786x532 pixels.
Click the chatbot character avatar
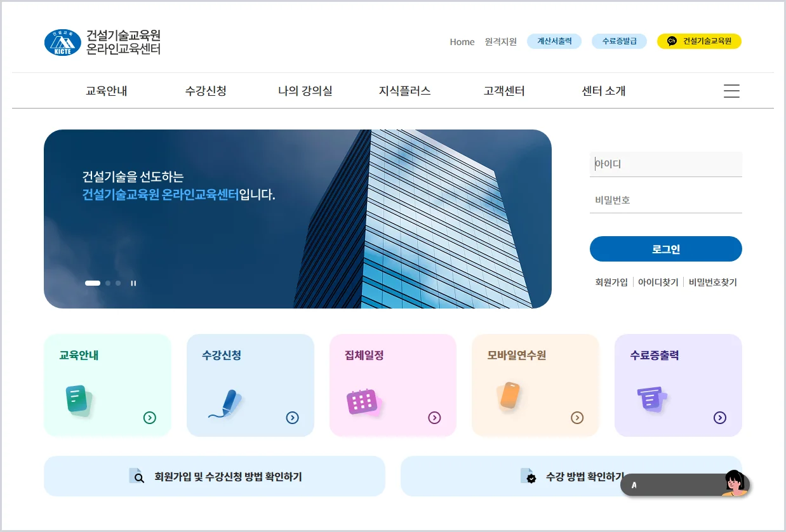pyautogui.click(x=735, y=484)
